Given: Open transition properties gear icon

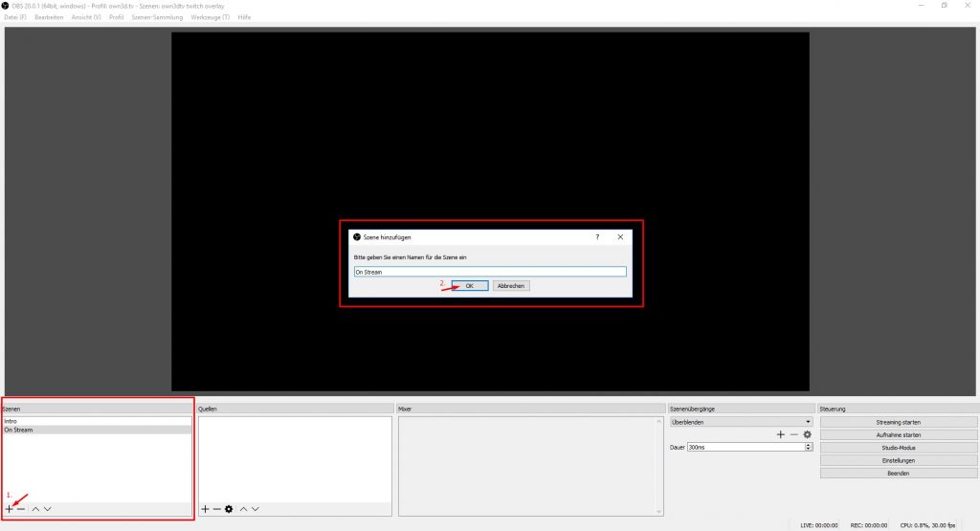Looking at the screenshot, I should coord(807,434).
